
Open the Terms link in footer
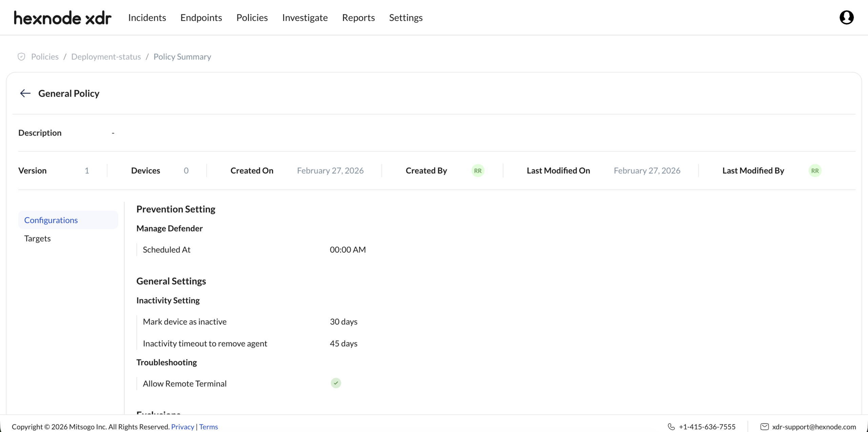209,427
